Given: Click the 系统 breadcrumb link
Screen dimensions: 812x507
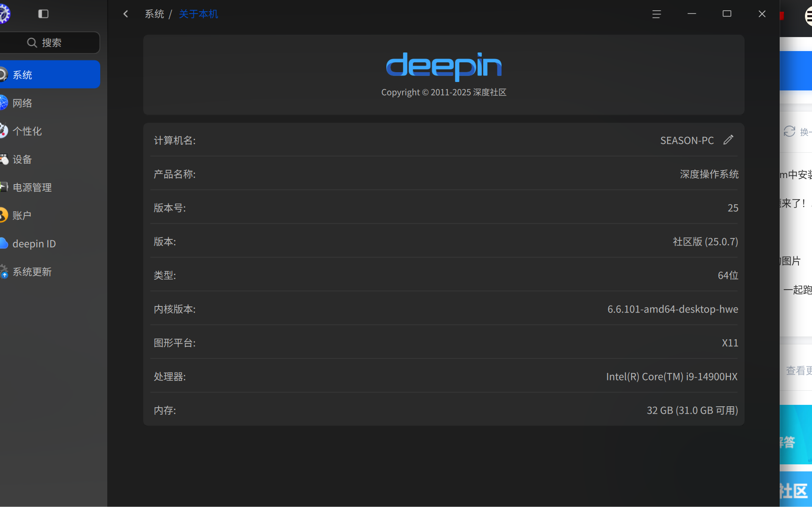Looking at the screenshot, I should [x=155, y=14].
